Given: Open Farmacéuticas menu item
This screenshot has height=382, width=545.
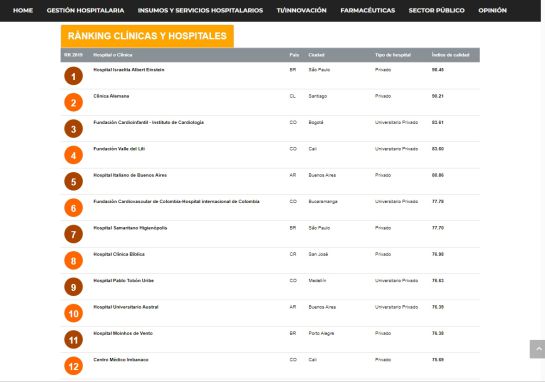Looking at the screenshot, I should tap(368, 10).
